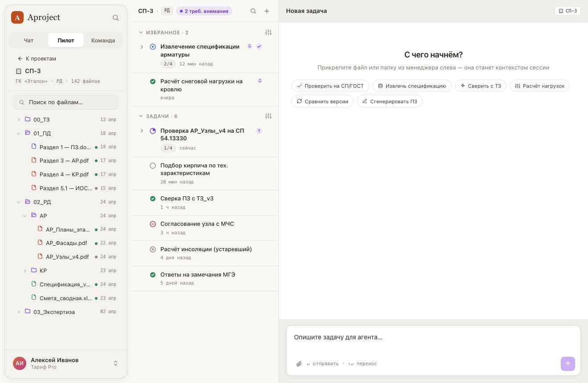Switch to the Чат tab
Image resolution: width=588 pixels, height=383 pixels.
tap(29, 40)
